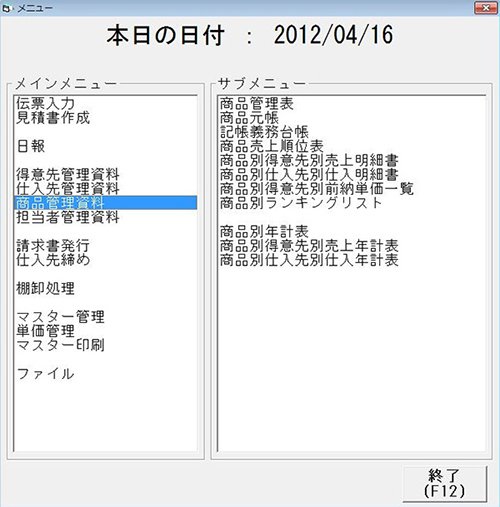Screen dimensions: 500x507
Task: Select 担当者管理資料 in main menu
Action: pyautogui.click(x=105, y=217)
